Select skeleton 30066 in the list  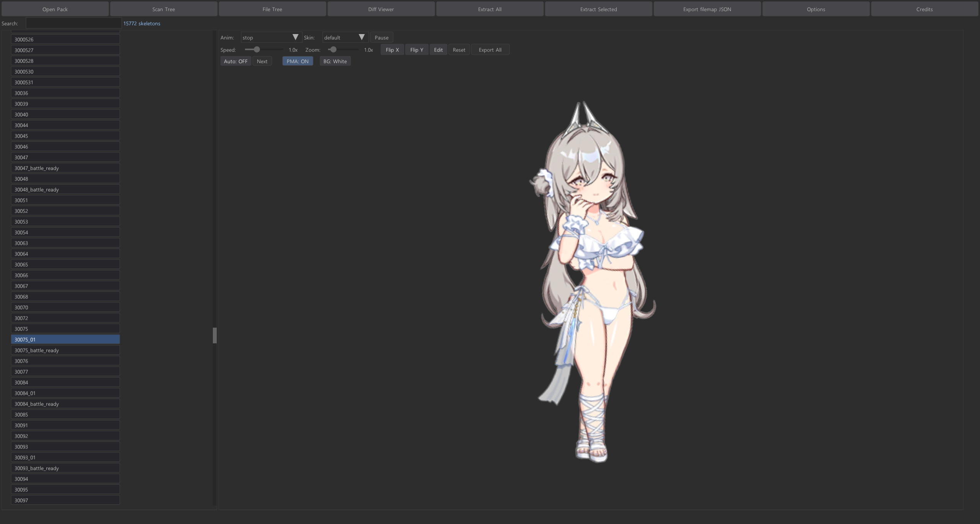point(65,275)
